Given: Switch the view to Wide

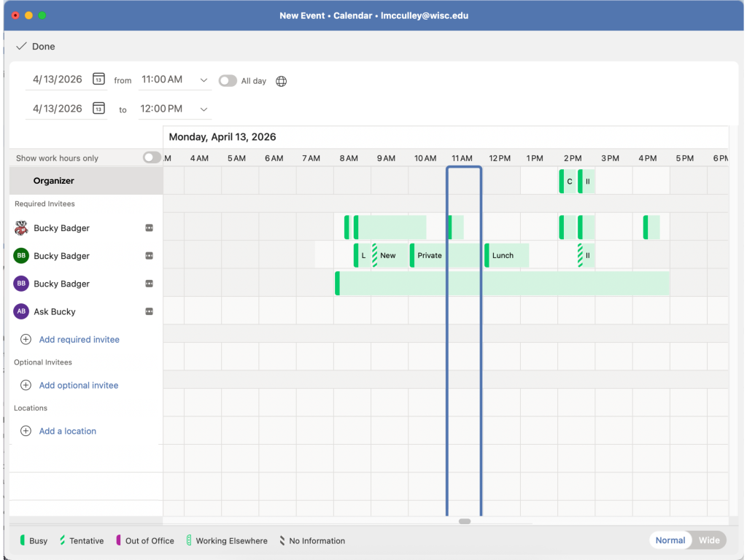Looking at the screenshot, I should click(708, 540).
